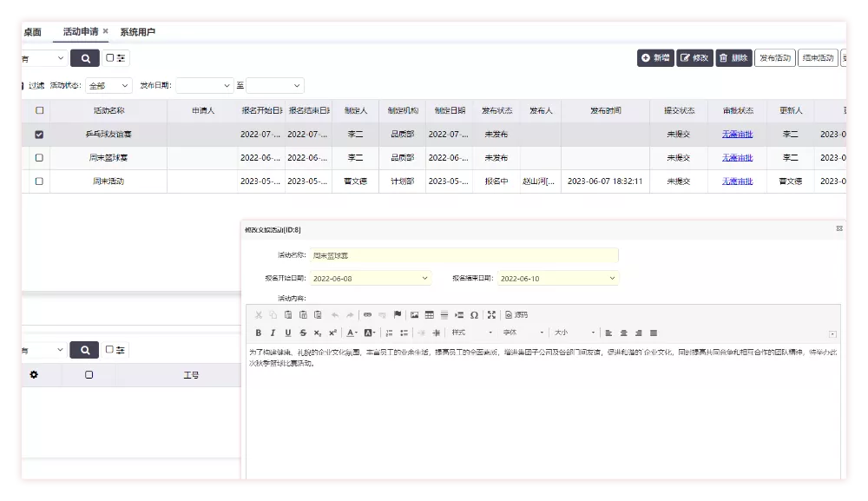
Task: Uncheck the 乒乓球友谊赛 row checkbox
Action: tap(39, 135)
